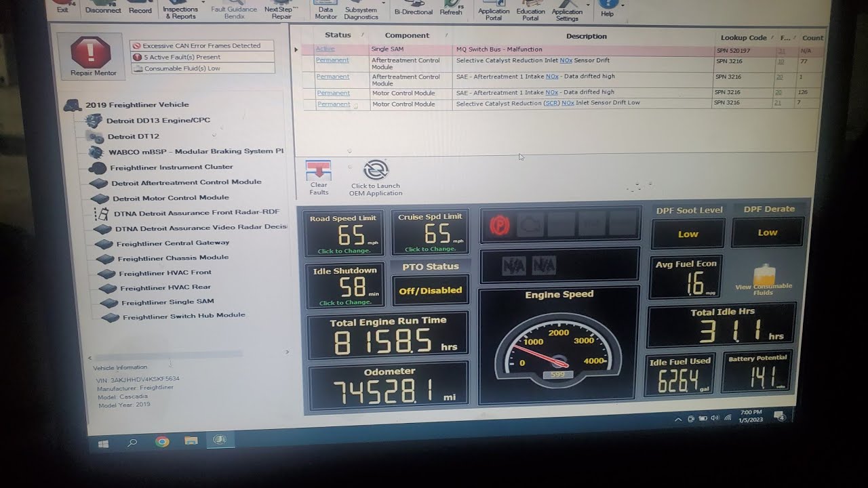Open File Explorer from the taskbar

coord(191,441)
